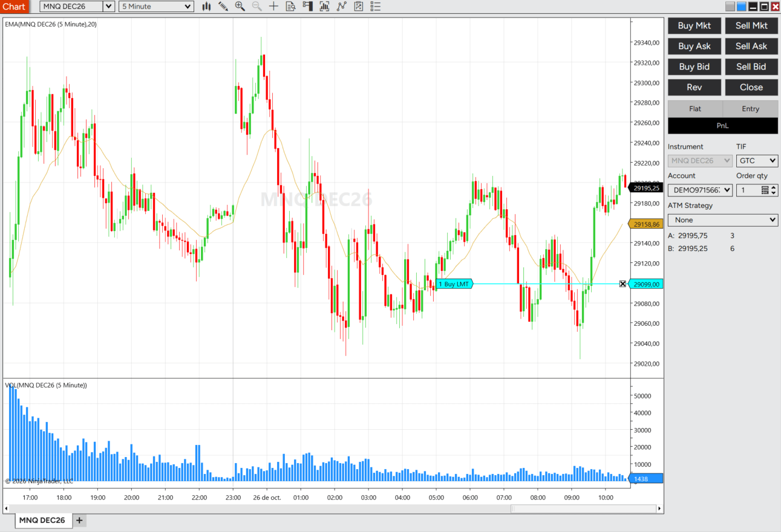Click the gray interval link square
The image size is (781, 532).
(x=730, y=7)
